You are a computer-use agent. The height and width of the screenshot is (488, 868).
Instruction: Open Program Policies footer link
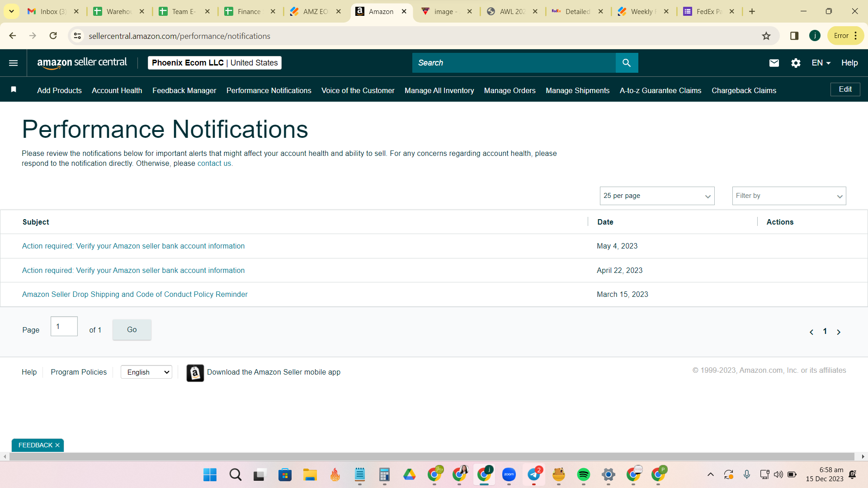79,372
